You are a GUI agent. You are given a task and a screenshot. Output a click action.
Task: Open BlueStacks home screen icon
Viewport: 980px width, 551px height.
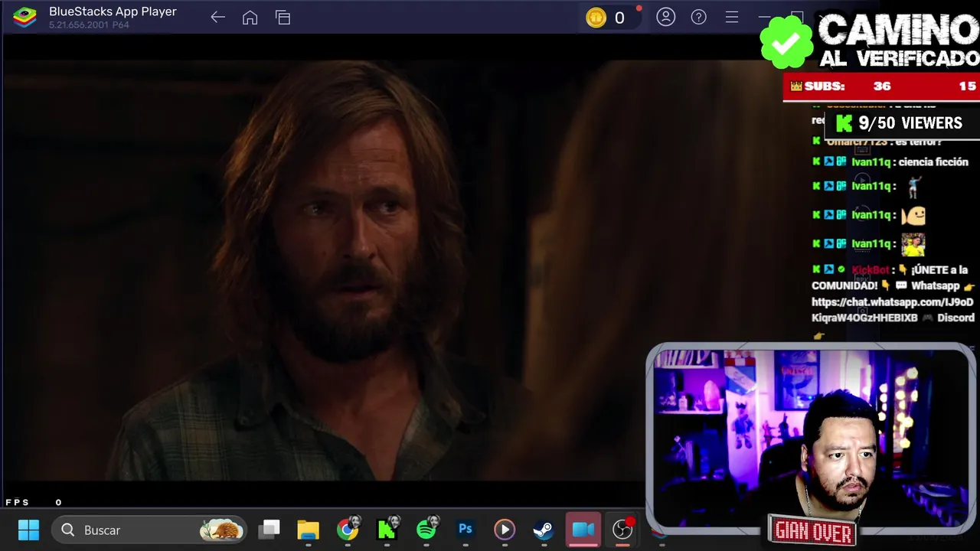click(250, 18)
